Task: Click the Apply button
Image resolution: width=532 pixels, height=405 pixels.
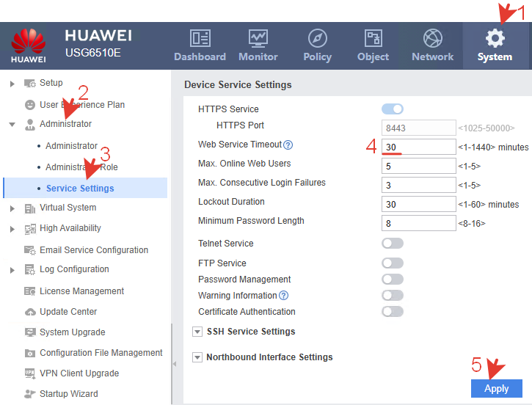Action: click(496, 388)
